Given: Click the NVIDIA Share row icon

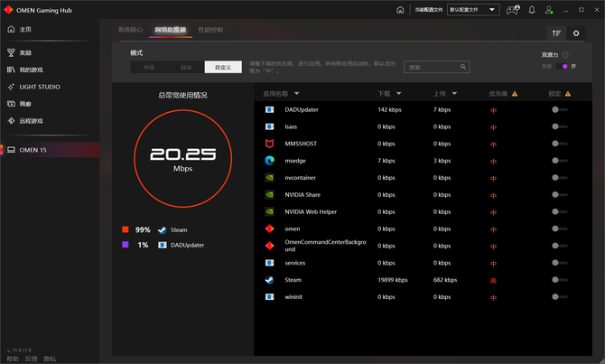Looking at the screenshot, I should tap(269, 194).
